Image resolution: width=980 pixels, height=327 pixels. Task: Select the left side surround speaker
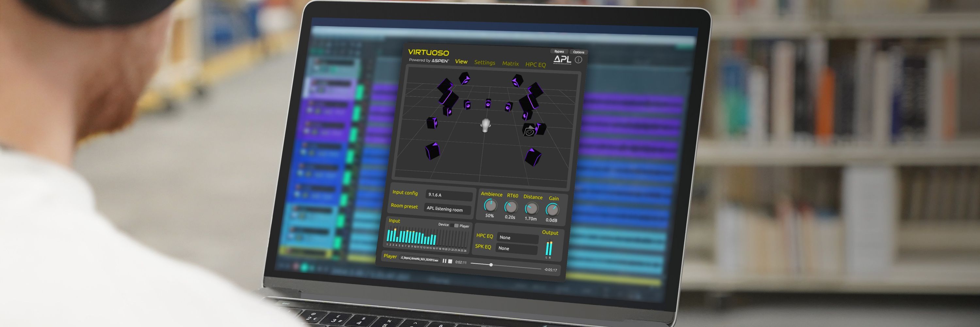point(432,123)
